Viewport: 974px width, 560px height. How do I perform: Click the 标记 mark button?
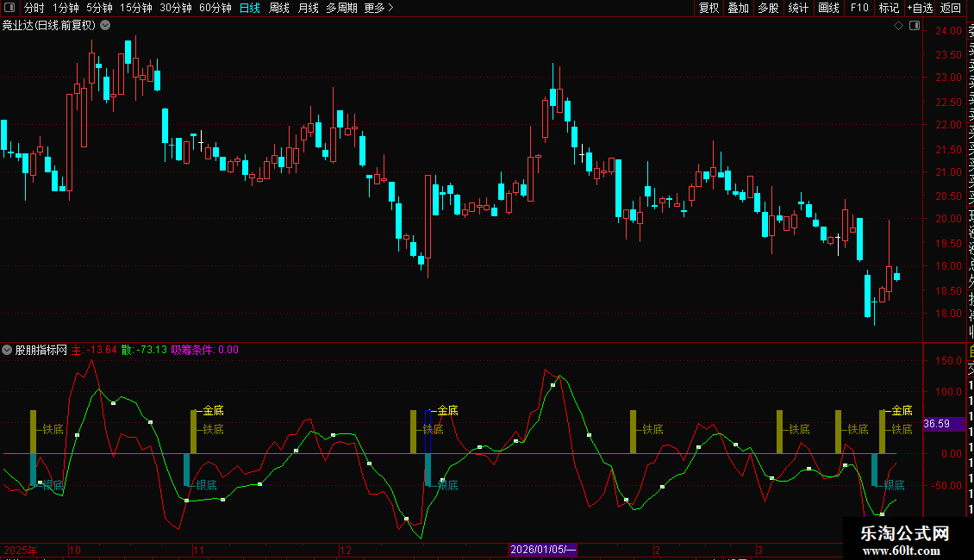889,8
